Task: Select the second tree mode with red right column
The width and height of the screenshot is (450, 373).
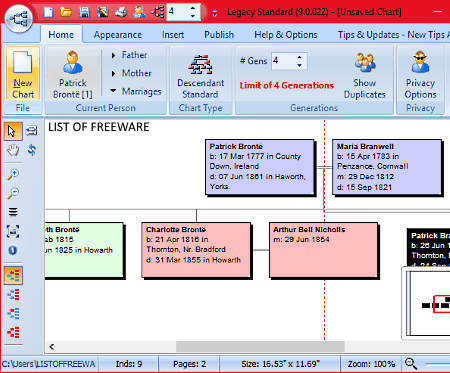Action: (x=13, y=295)
